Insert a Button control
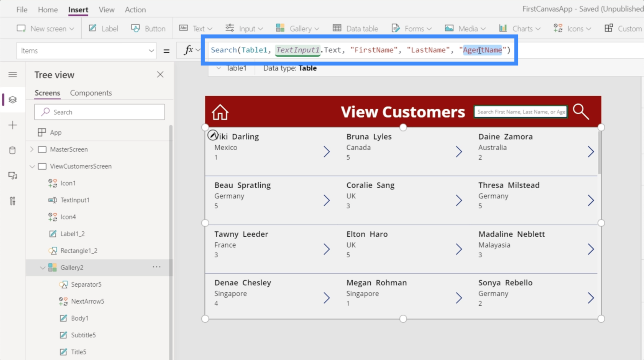 click(x=148, y=28)
